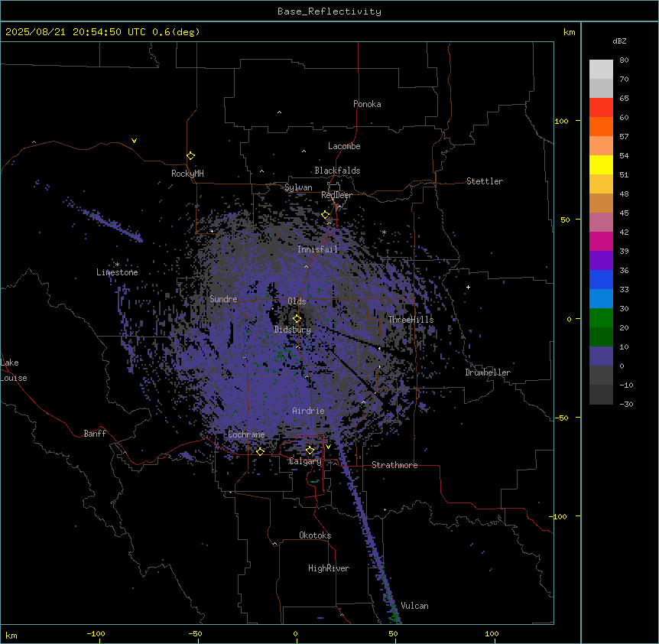The width and height of the screenshot is (659, 644).
Task: Click the 0 tick on the bottom x-axis
Action: tap(295, 633)
